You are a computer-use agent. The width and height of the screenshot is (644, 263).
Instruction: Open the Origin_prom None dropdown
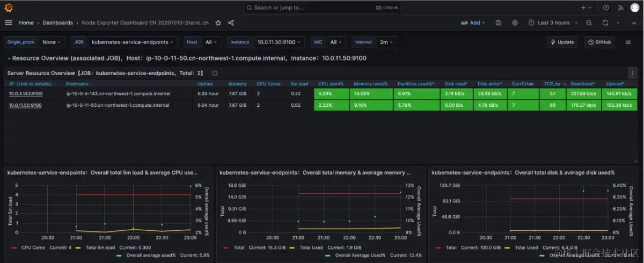coord(52,42)
